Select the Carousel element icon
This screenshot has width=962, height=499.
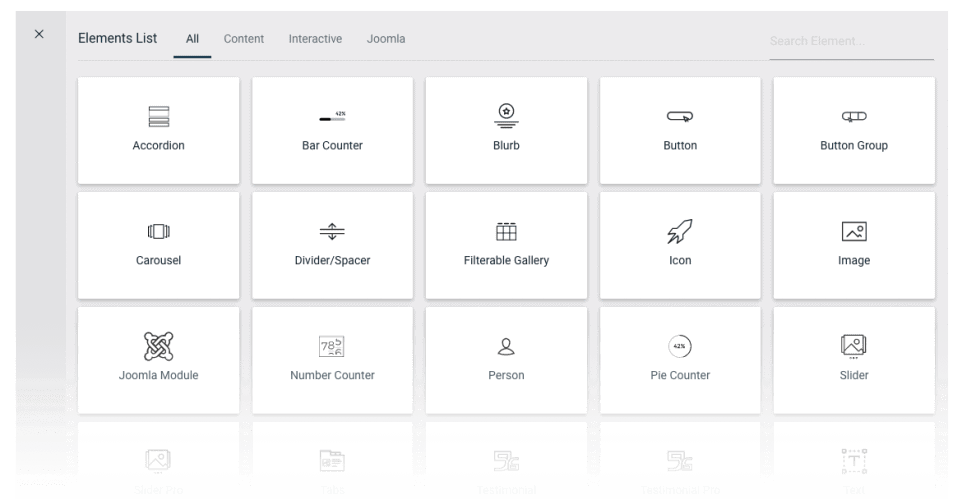click(x=158, y=231)
